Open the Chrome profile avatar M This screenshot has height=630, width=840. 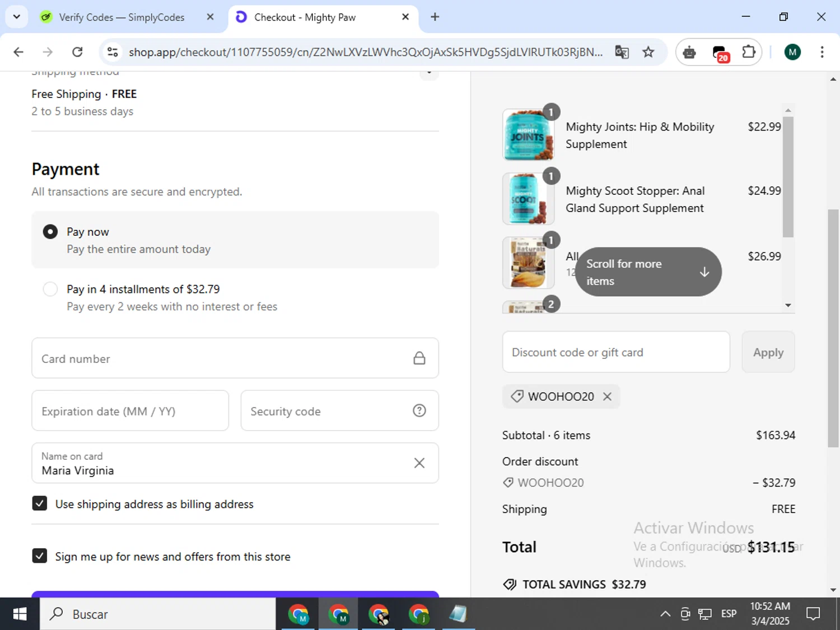(792, 52)
